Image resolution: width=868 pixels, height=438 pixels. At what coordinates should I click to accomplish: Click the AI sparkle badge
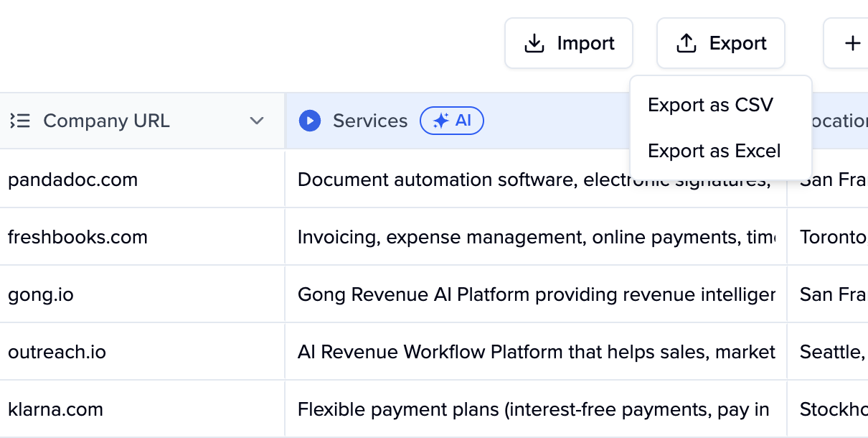452,121
